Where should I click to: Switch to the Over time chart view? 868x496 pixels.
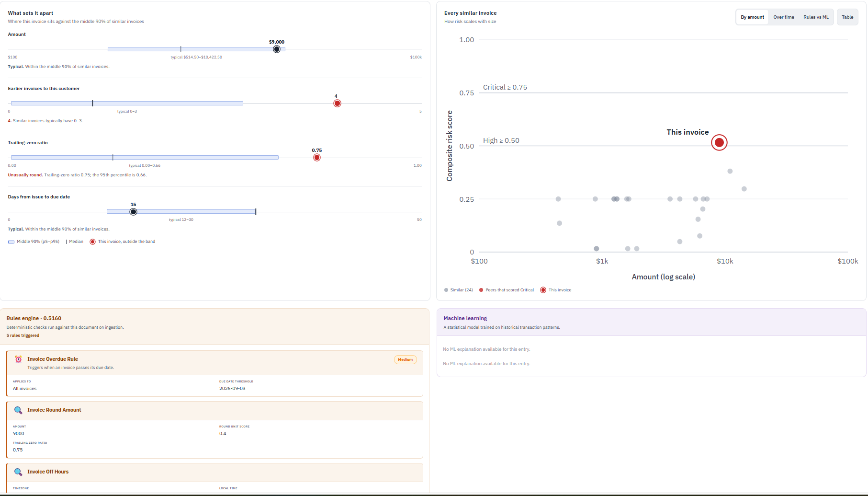click(x=784, y=17)
